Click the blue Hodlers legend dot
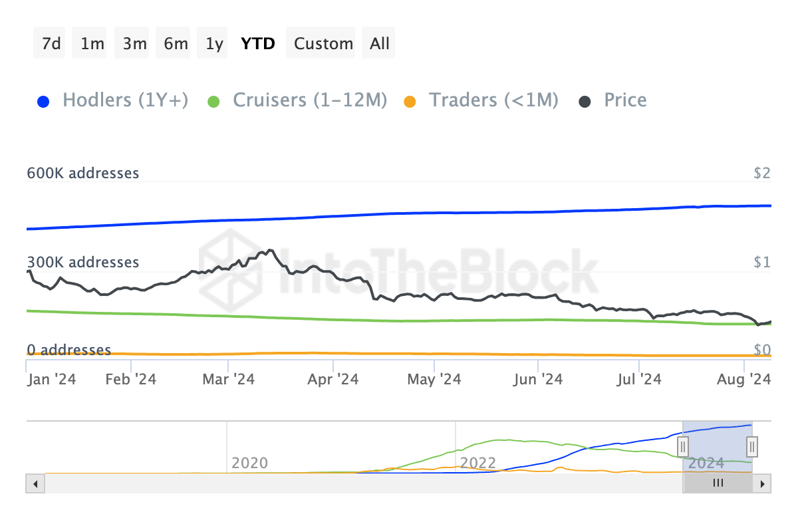Viewport: 798px width, 532px height. tap(44, 102)
